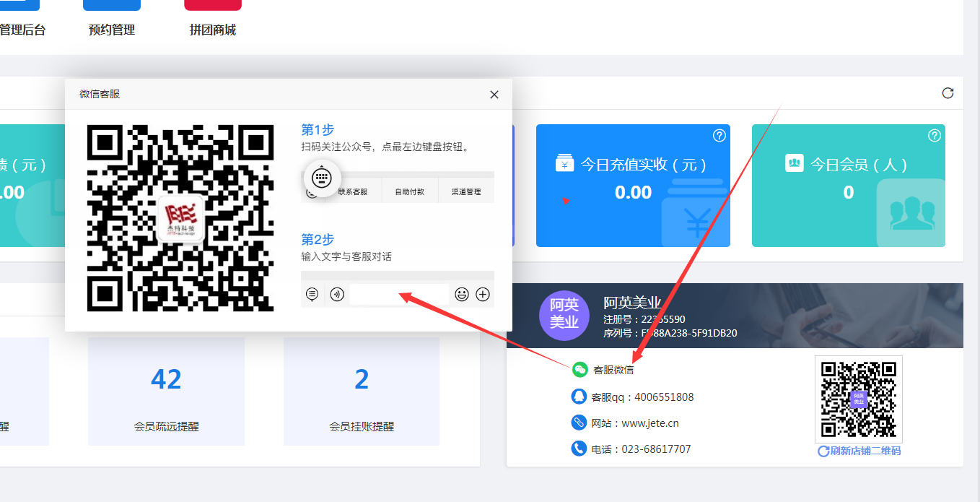The height and width of the screenshot is (502, 980).
Task: Click the 今日充值实收 card value 0.00
Action: coord(633,192)
